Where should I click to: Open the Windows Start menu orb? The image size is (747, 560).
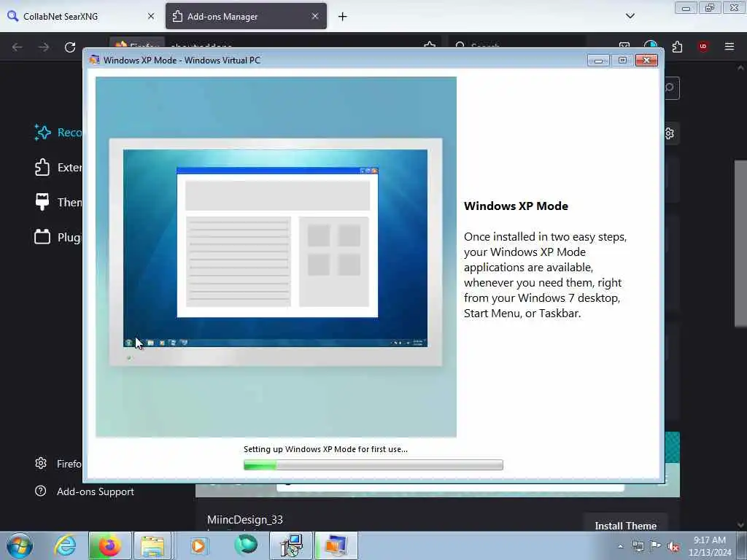coord(20,545)
